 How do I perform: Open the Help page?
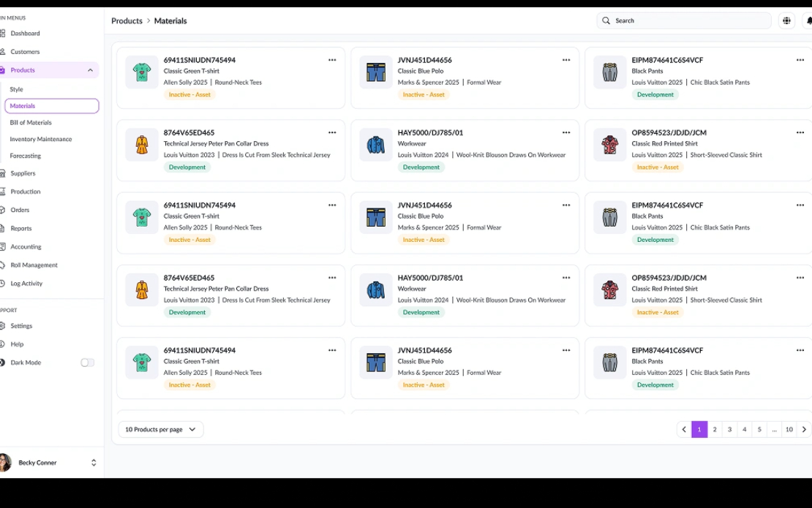[17, 344]
